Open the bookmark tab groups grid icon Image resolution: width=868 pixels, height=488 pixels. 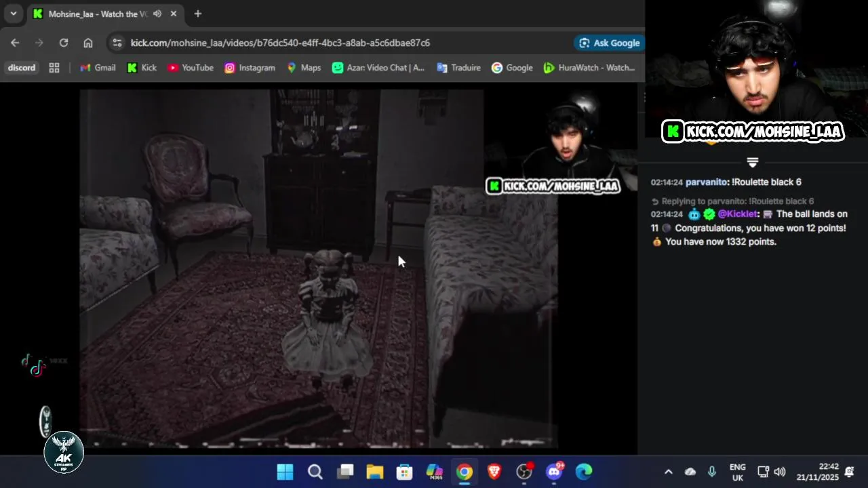tap(54, 68)
